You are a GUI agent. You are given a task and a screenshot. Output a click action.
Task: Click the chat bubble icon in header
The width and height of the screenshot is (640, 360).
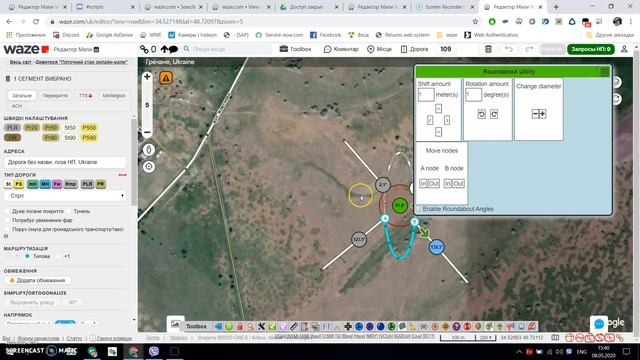tap(173, 49)
